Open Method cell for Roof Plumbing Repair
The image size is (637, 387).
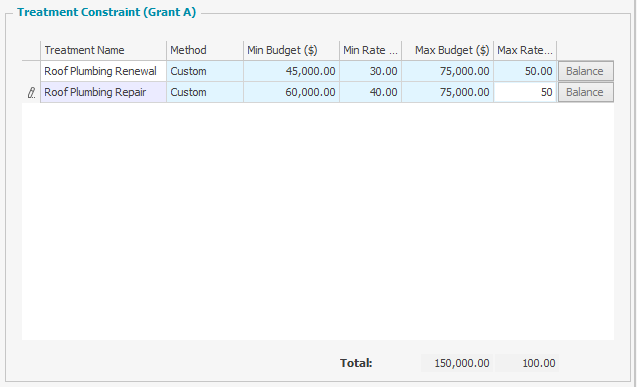click(x=205, y=92)
